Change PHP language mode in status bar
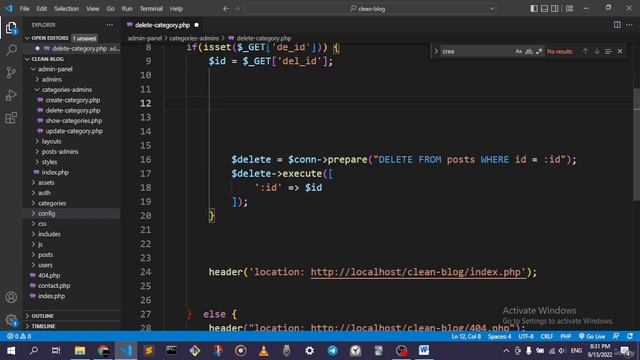The image size is (640, 360). (x=565, y=337)
